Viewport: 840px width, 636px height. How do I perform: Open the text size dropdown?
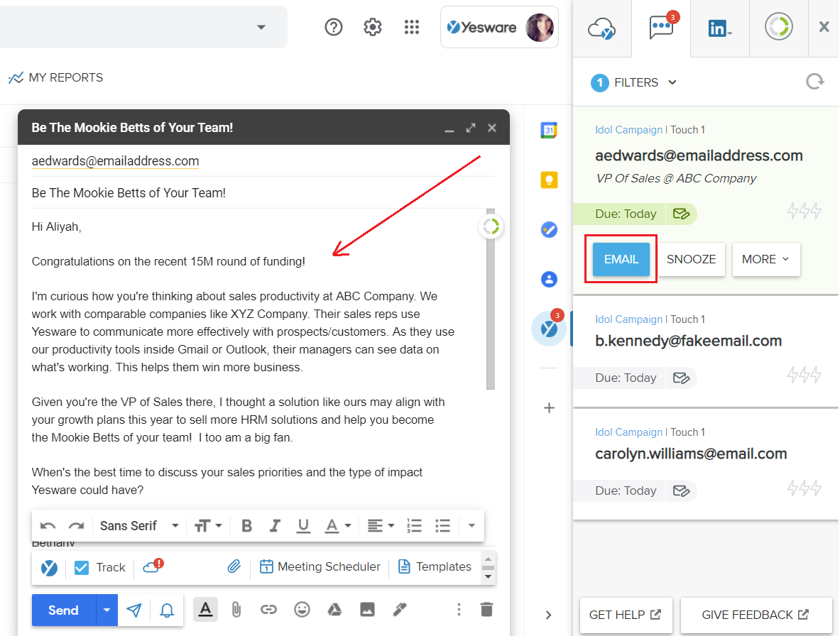[x=208, y=526]
